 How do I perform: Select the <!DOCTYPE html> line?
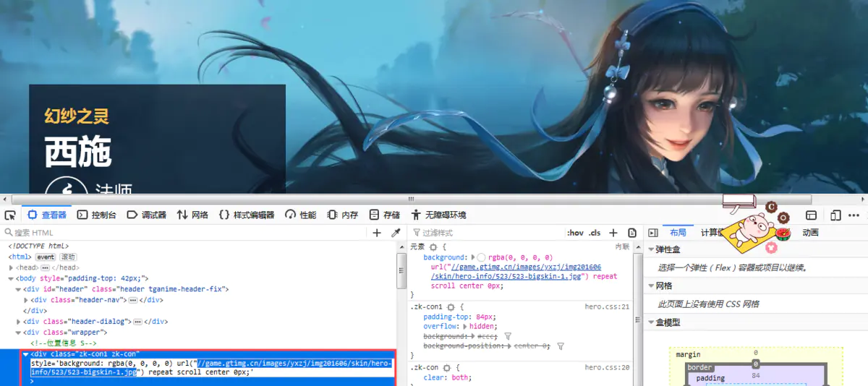coord(38,246)
